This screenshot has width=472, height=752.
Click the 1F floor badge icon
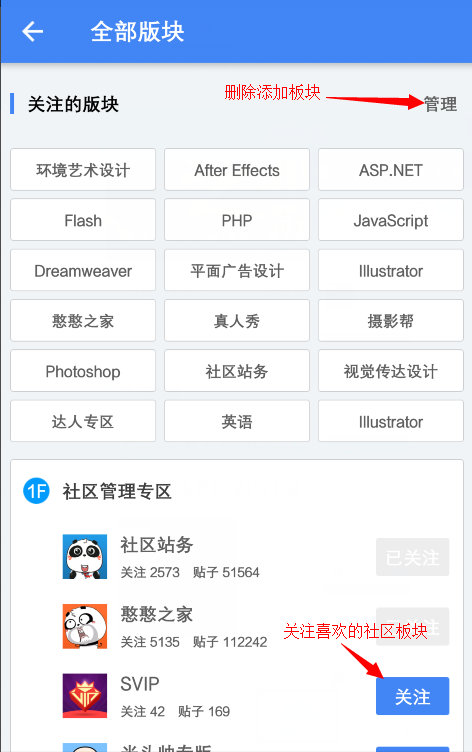[36, 491]
